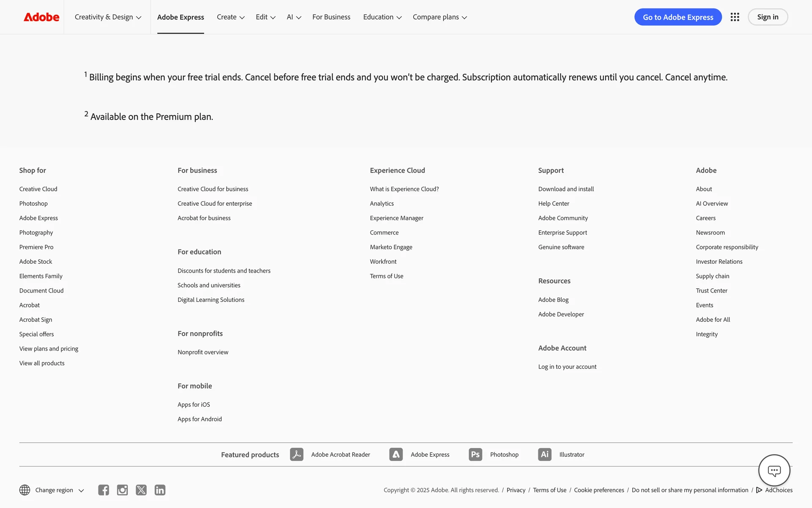Click the Sign in button
This screenshot has width=812, height=508.
point(768,17)
